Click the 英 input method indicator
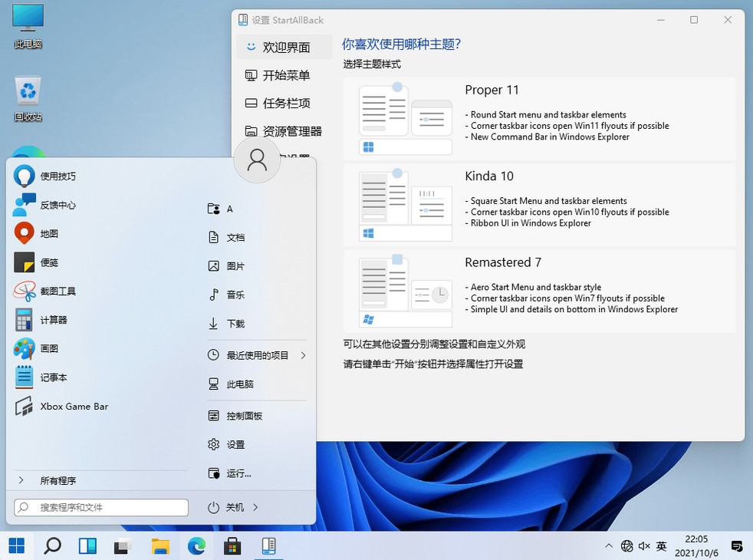 tap(661, 545)
